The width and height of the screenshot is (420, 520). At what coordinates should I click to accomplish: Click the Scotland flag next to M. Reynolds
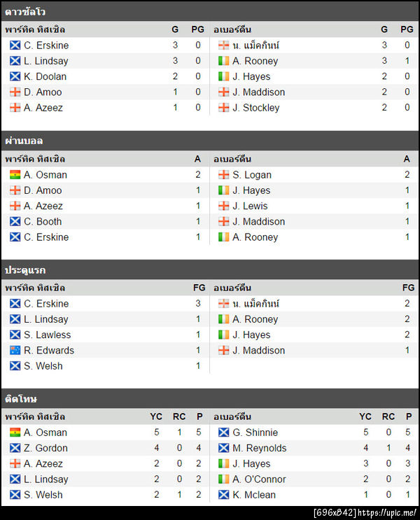224,448
